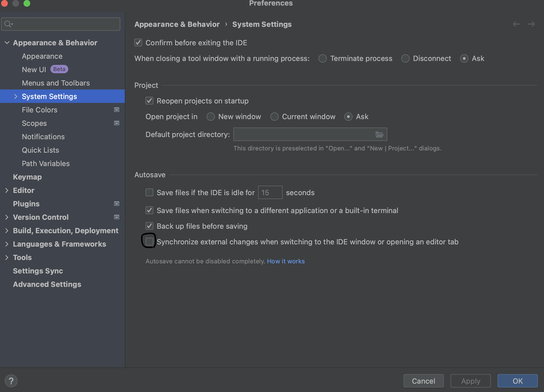The width and height of the screenshot is (544, 392).
Task: Click project-level icon beside File Colors
Action: point(117,110)
